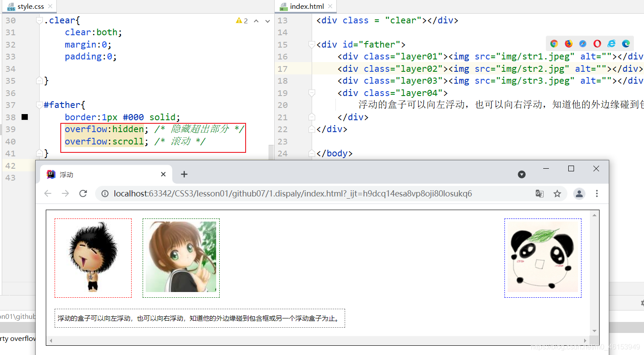Click the site information icon in the address bar
This screenshot has width=644, height=355.
104,193
